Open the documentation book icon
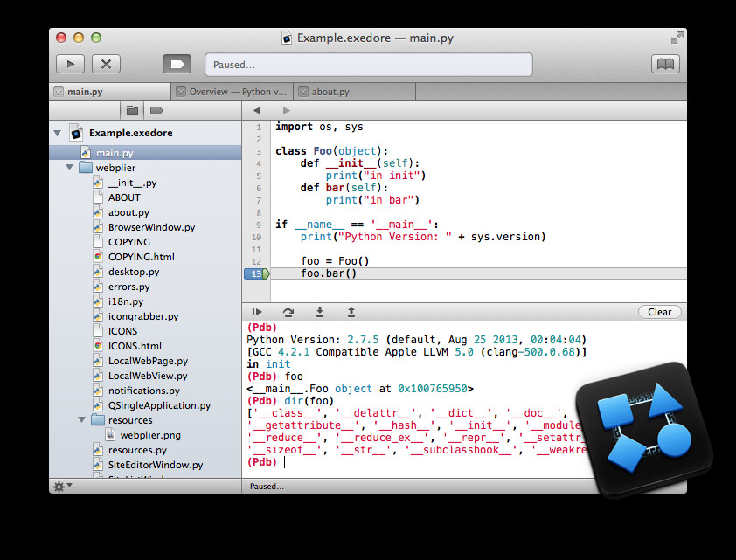736x560 pixels. (665, 65)
